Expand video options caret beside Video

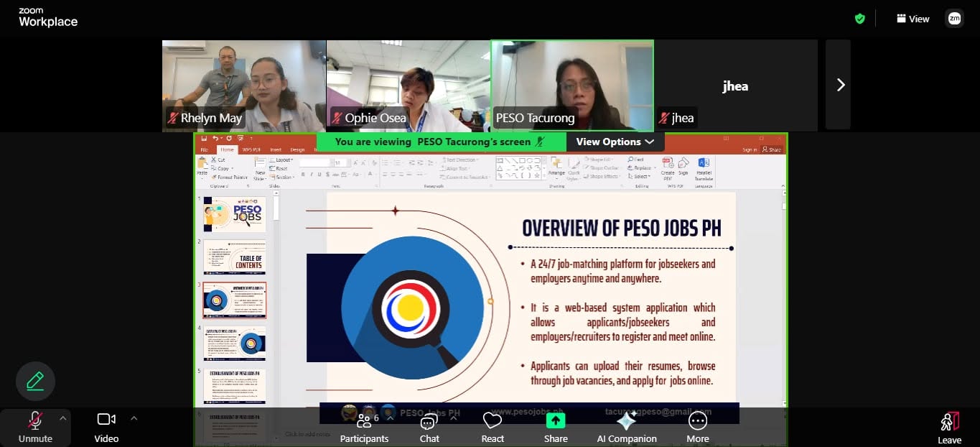click(x=134, y=418)
